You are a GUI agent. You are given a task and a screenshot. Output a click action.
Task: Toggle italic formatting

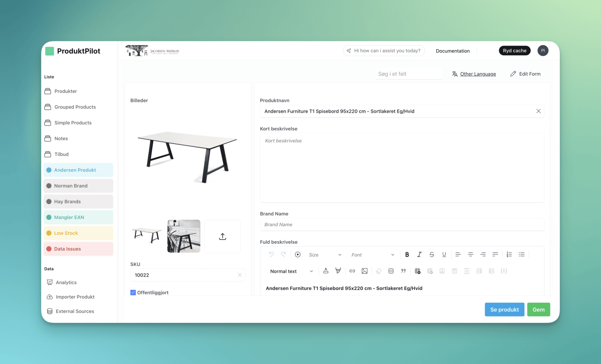click(419, 254)
